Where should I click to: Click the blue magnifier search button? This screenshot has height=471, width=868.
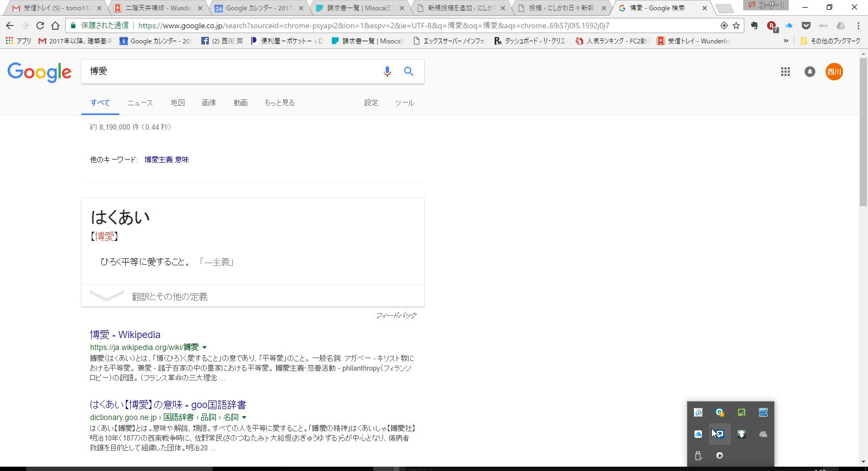[409, 72]
